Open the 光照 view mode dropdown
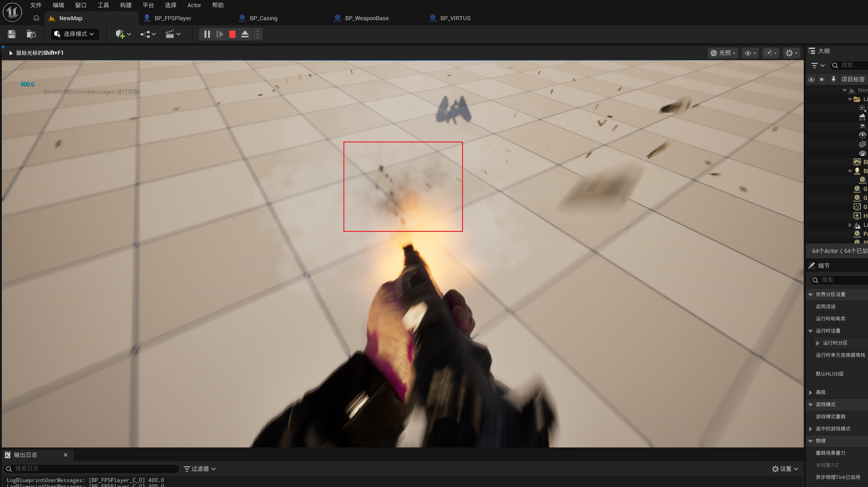This screenshot has height=487, width=868. click(x=723, y=53)
